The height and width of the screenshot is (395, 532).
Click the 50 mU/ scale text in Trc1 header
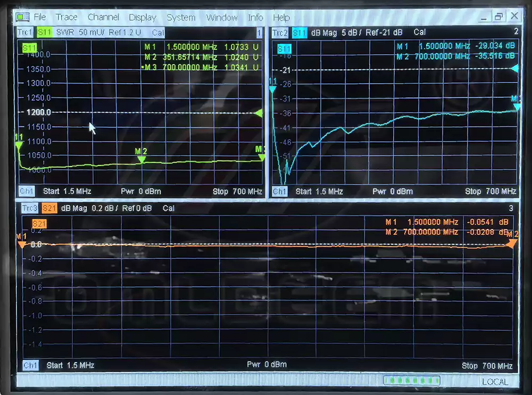pos(92,32)
